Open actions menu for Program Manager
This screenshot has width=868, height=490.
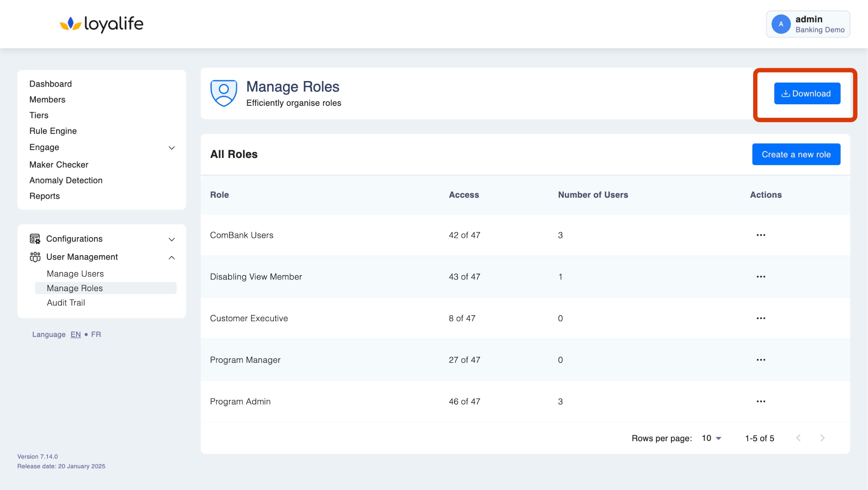pyautogui.click(x=761, y=360)
